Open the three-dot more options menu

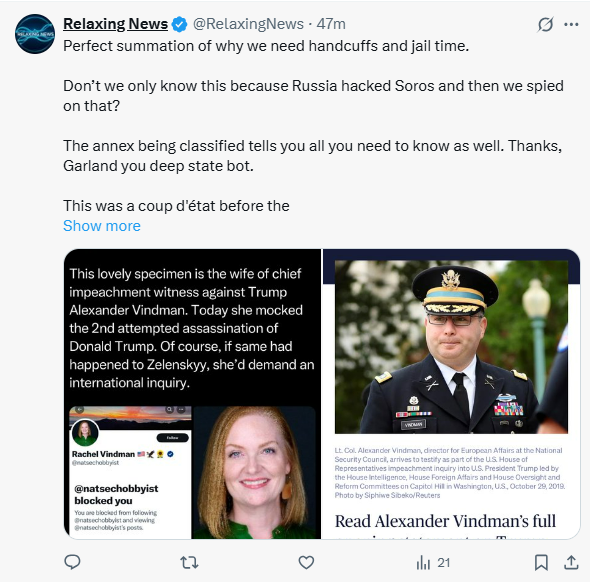pyautogui.click(x=571, y=24)
